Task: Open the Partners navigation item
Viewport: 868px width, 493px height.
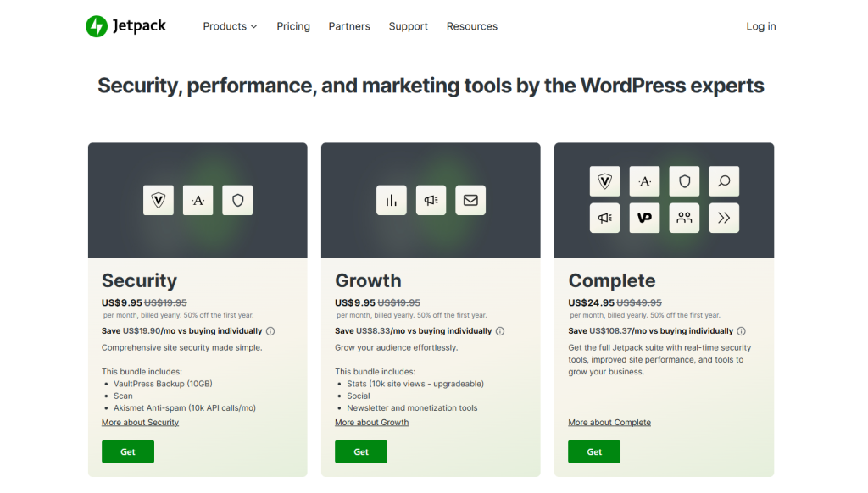Action: pyautogui.click(x=349, y=26)
